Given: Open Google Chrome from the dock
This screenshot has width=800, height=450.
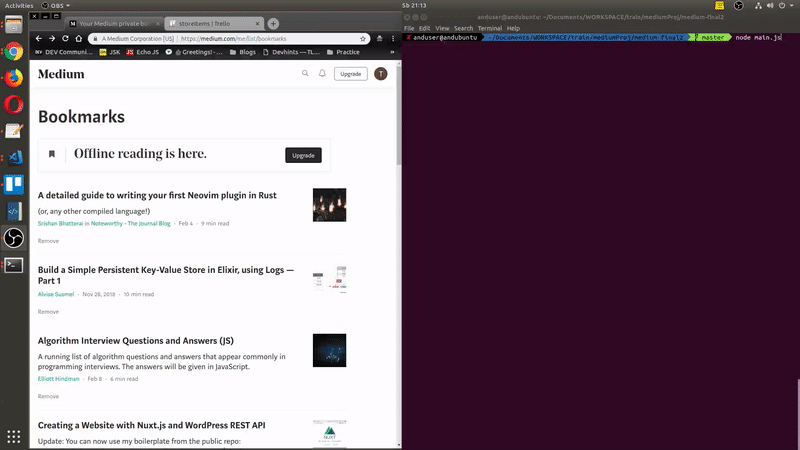Looking at the screenshot, I should click(x=14, y=52).
